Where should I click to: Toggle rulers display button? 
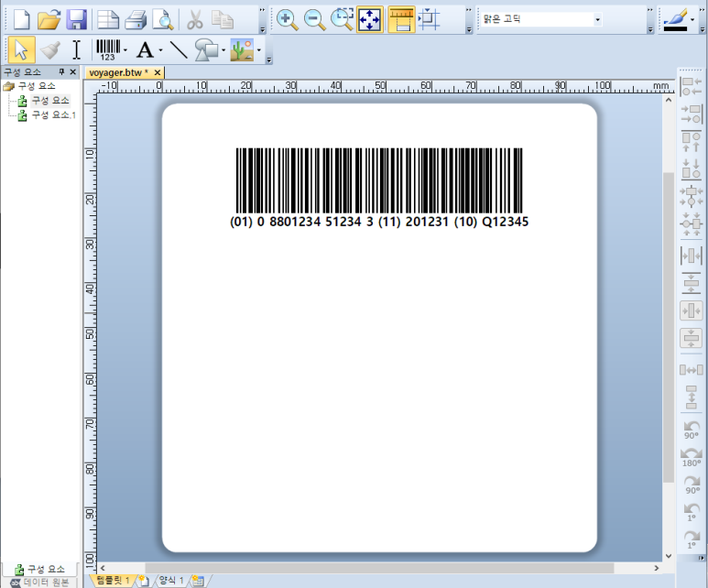click(401, 20)
